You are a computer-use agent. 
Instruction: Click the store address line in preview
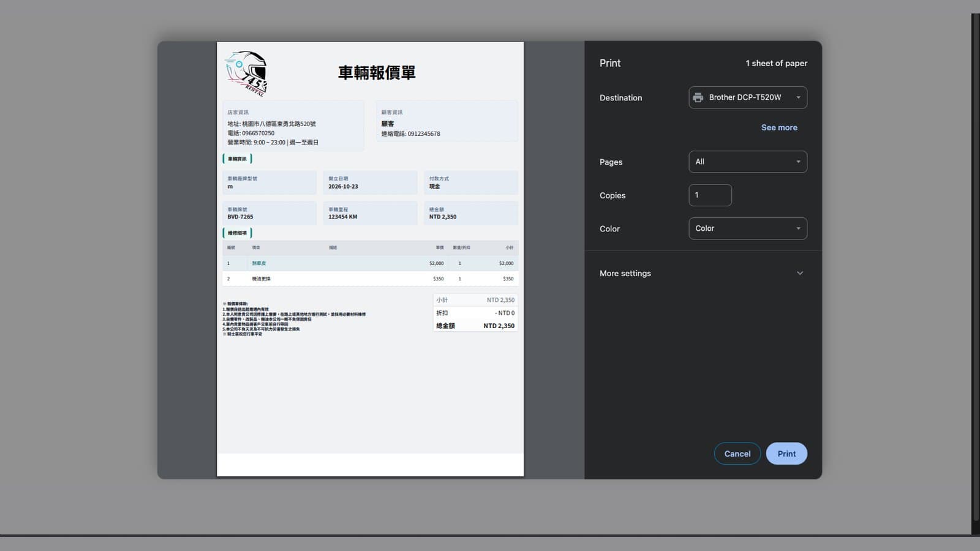tap(272, 124)
